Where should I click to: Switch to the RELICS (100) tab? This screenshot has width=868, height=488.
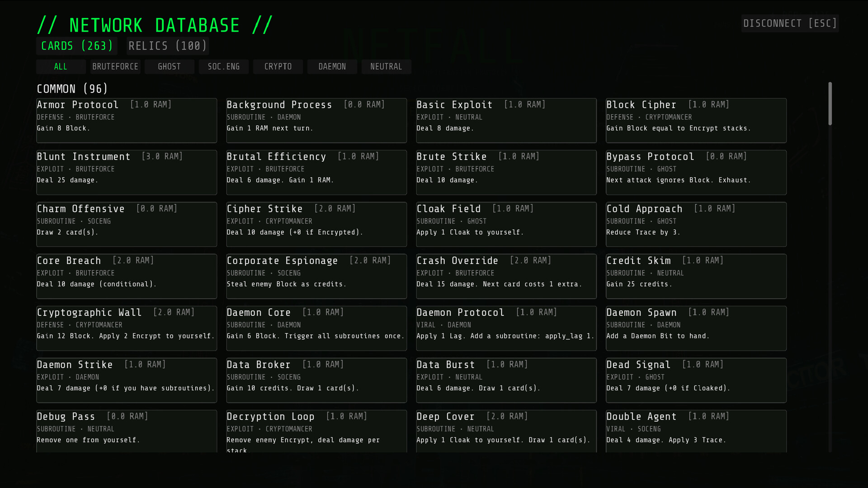coord(167,46)
